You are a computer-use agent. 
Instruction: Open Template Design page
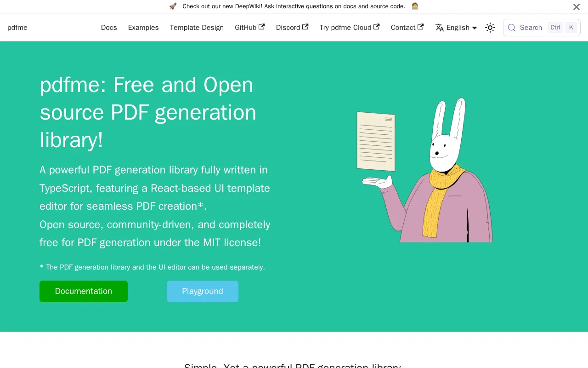tap(197, 28)
